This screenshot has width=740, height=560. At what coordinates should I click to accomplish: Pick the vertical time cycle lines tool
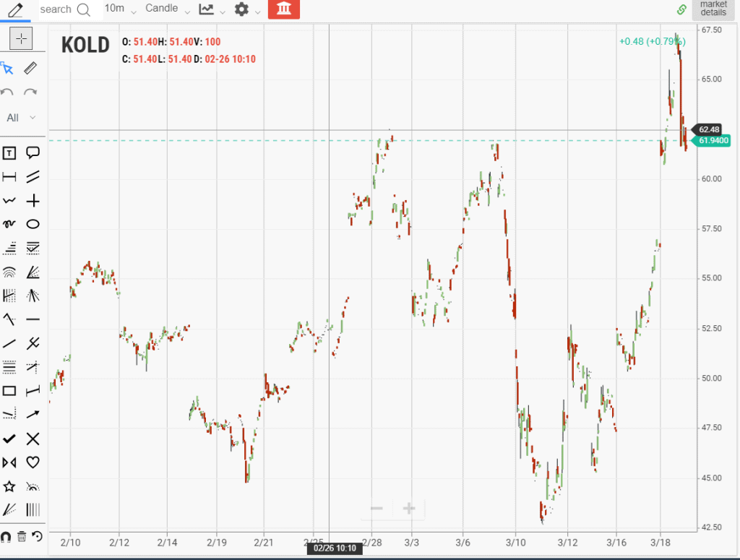point(33,510)
